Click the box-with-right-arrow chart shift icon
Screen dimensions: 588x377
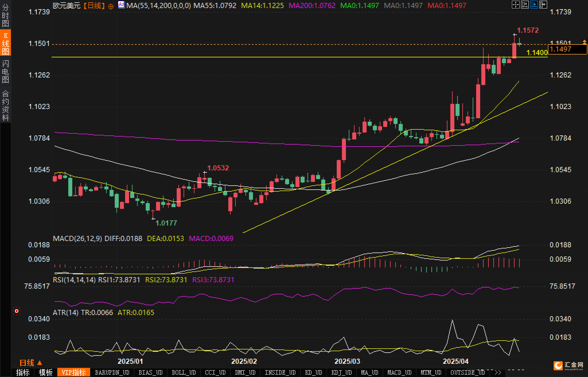click(543, 5)
